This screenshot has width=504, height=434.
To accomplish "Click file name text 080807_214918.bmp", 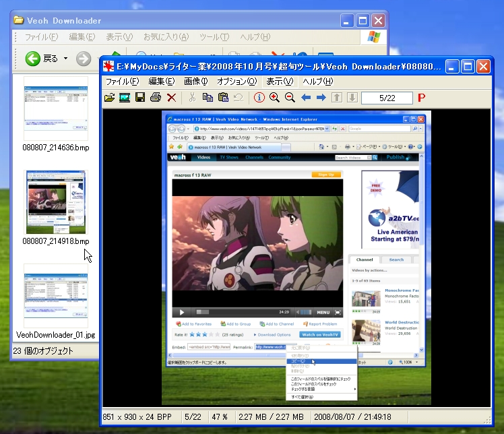I will pyautogui.click(x=56, y=241).
